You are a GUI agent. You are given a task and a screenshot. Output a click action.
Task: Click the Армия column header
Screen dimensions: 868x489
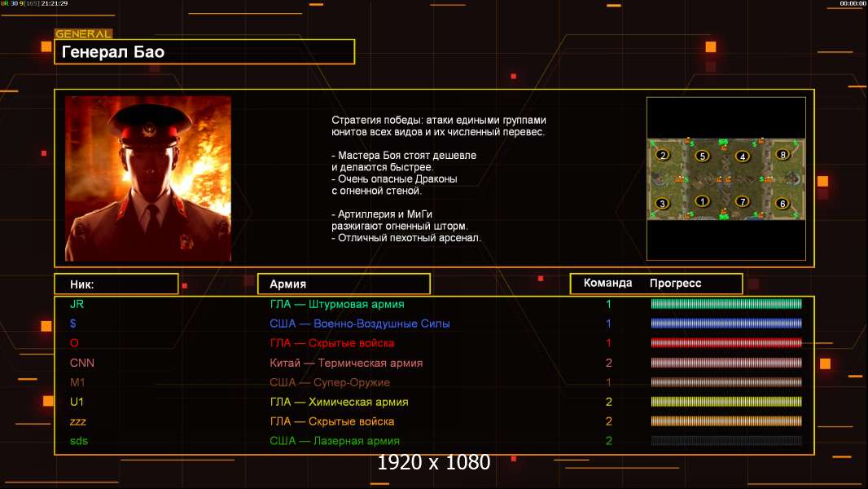tap(344, 284)
